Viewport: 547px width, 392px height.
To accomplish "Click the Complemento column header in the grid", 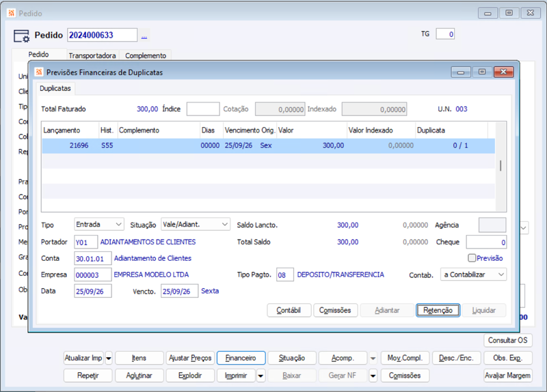I will tap(159, 130).
